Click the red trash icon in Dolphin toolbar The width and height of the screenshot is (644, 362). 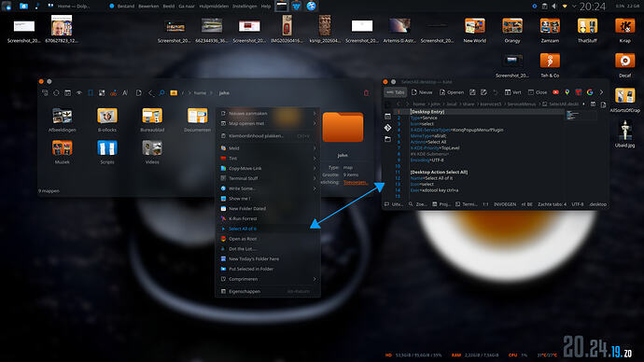tap(367, 93)
